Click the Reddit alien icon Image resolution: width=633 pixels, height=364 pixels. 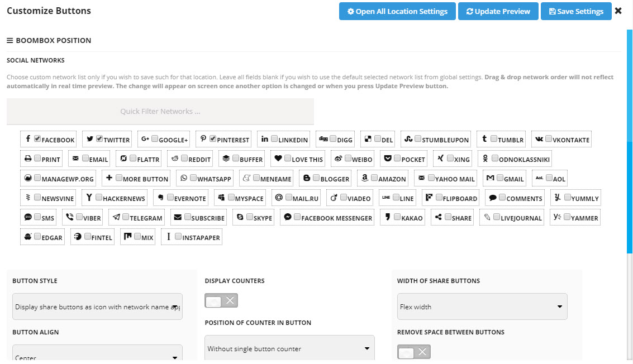[x=175, y=158]
